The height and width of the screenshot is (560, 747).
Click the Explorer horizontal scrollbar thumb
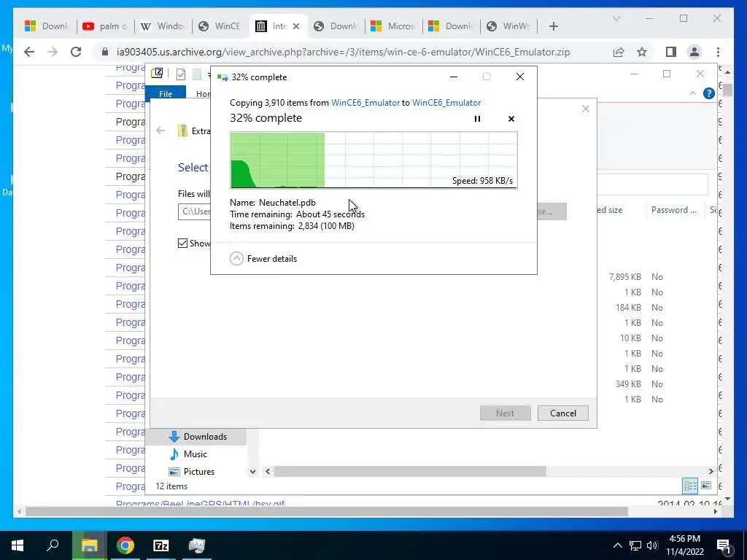click(410, 472)
